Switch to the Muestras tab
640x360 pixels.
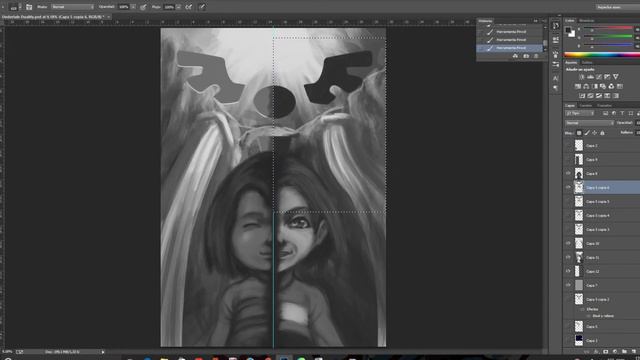point(587,20)
